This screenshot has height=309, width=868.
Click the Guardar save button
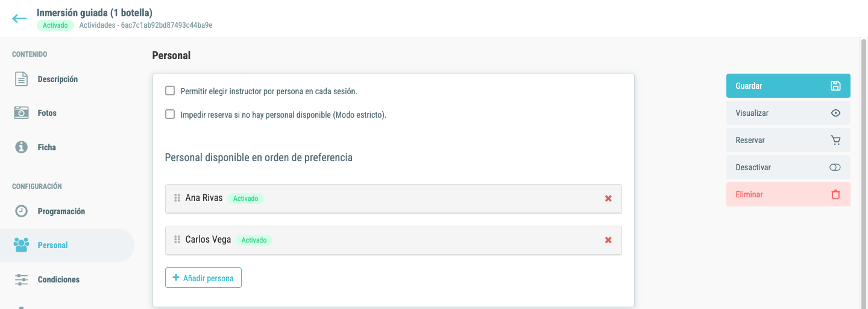pyautogui.click(x=788, y=86)
